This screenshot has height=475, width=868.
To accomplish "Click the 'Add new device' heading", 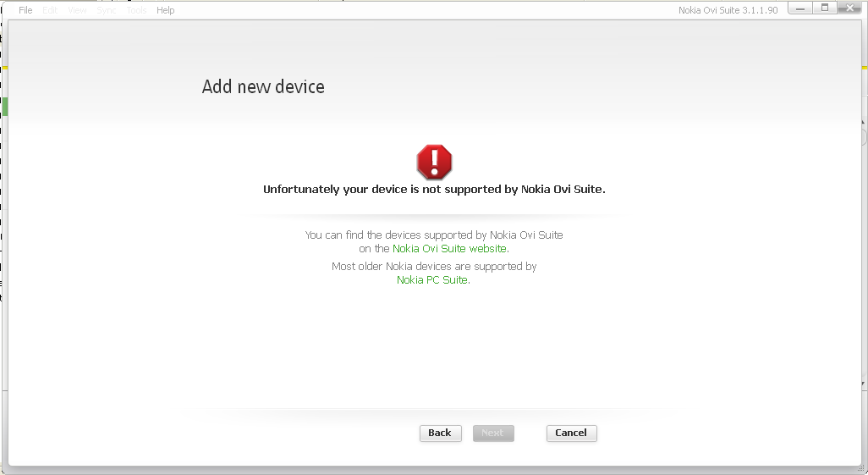I will 263,86.
